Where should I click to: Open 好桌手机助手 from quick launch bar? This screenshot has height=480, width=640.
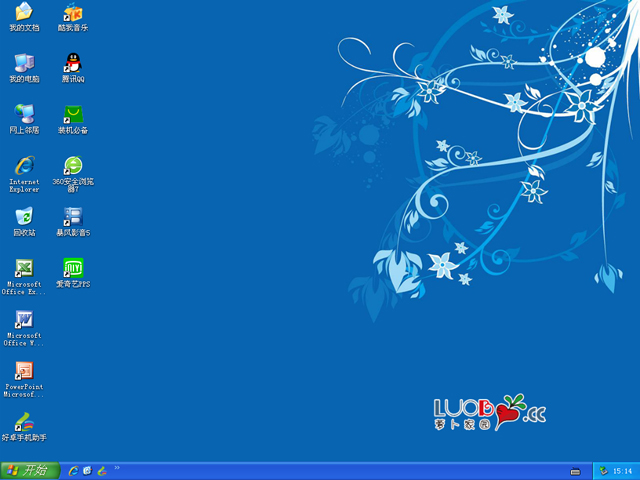tap(102, 471)
